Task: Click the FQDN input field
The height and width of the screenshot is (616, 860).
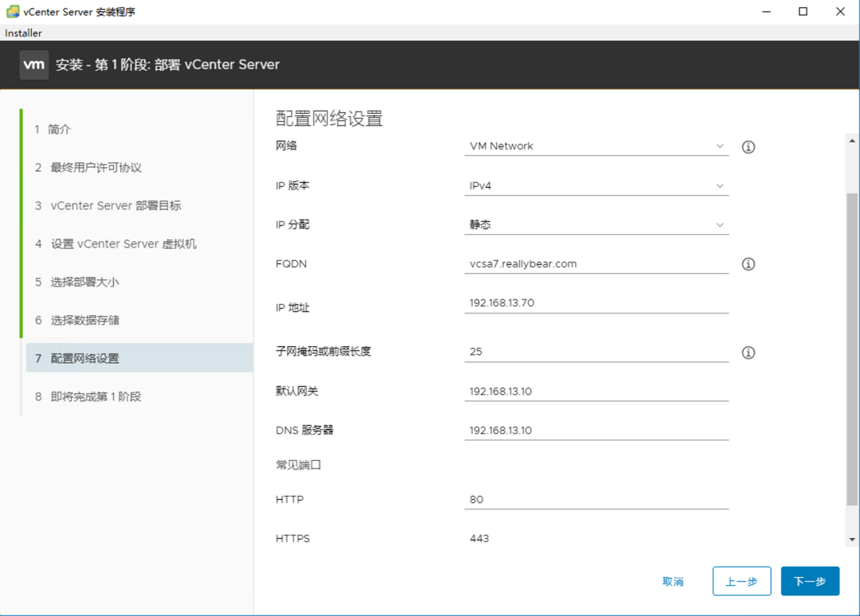Action: pyautogui.click(x=596, y=264)
